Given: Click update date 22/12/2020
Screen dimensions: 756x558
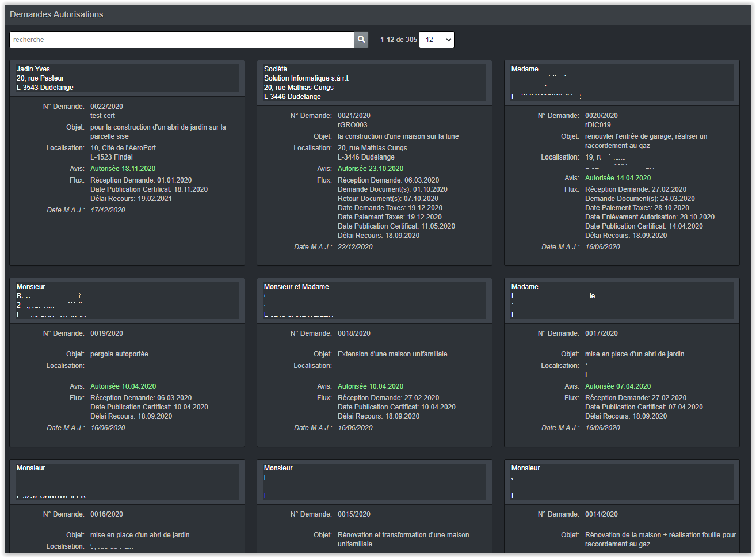Looking at the screenshot, I should coord(355,247).
